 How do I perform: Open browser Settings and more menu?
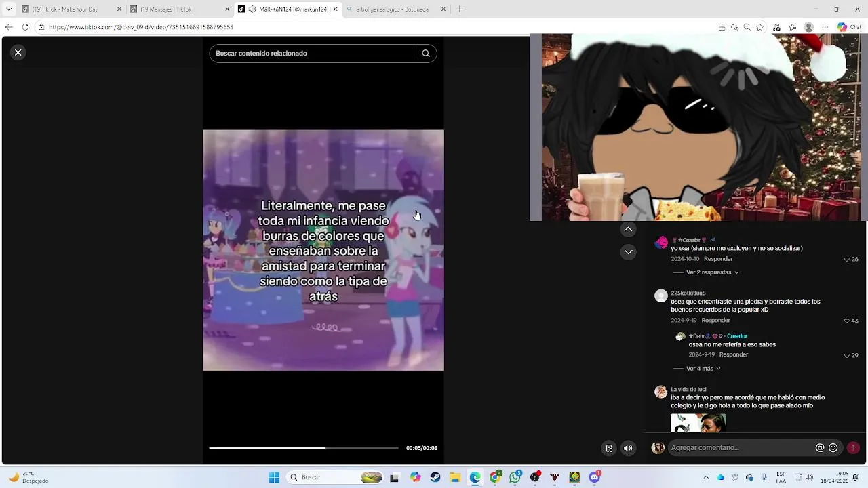pos(824,27)
